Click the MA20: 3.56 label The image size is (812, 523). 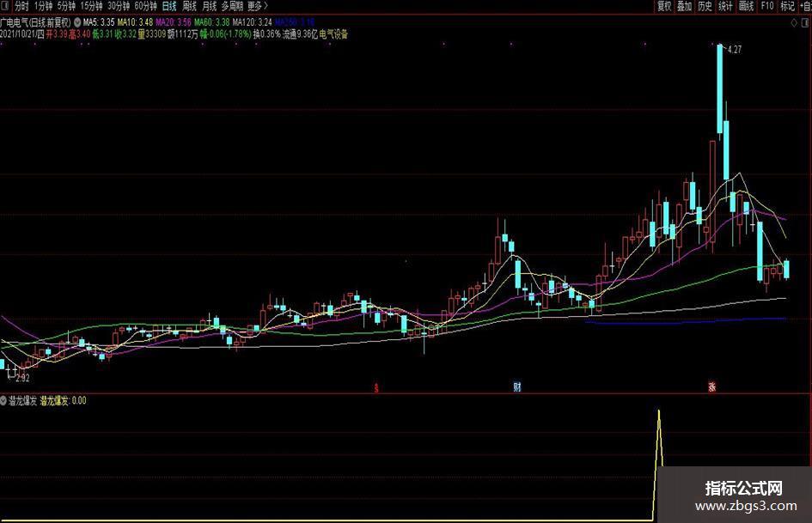click(x=173, y=22)
